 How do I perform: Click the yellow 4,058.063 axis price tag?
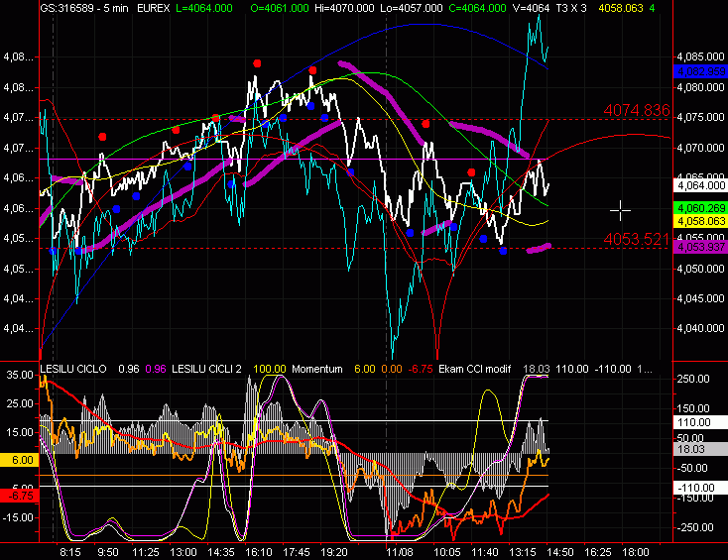[x=697, y=222]
